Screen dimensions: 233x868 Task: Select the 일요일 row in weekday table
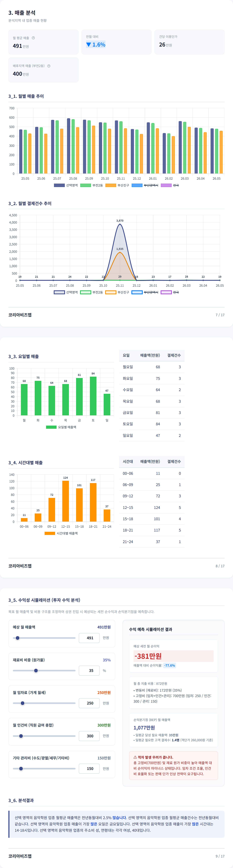152,436
